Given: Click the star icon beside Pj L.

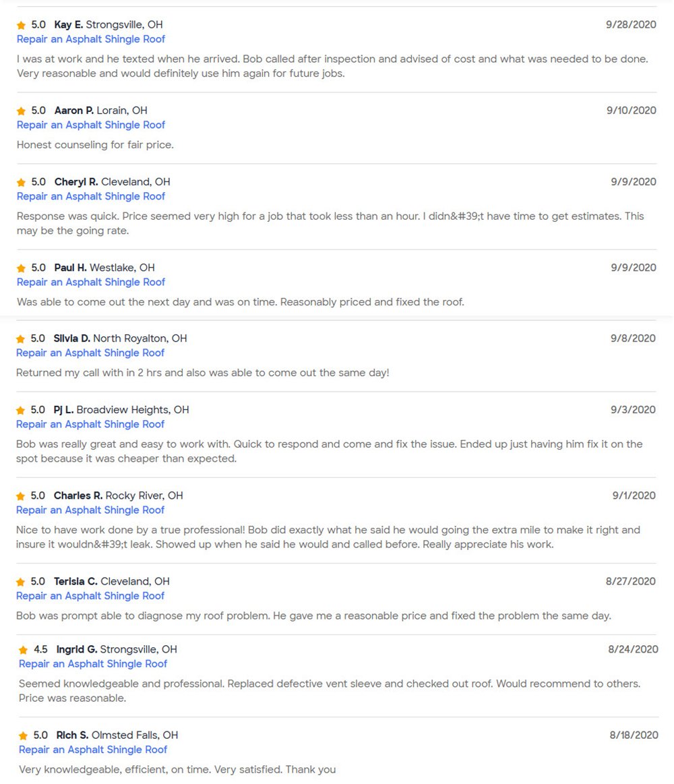Looking at the screenshot, I should point(20,411).
